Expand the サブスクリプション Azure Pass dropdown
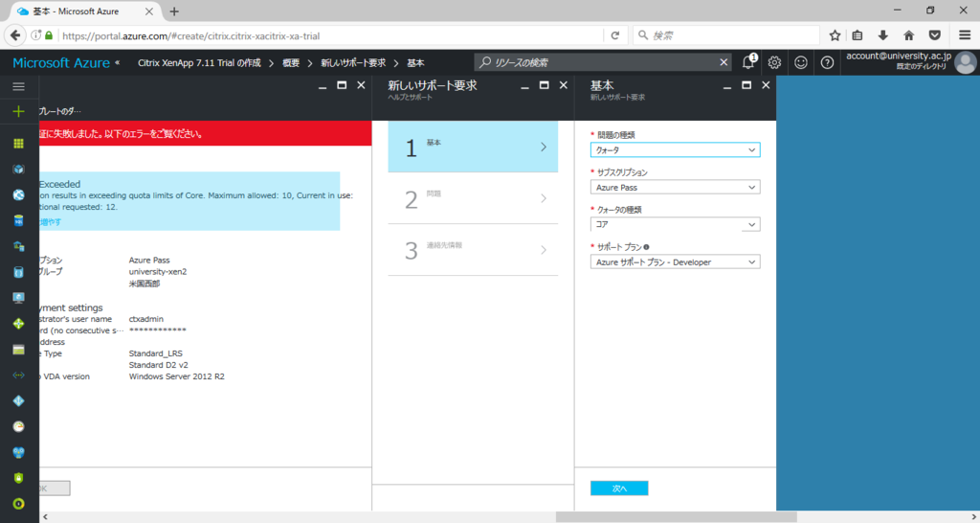The height and width of the screenshot is (523, 980). click(675, 187)
